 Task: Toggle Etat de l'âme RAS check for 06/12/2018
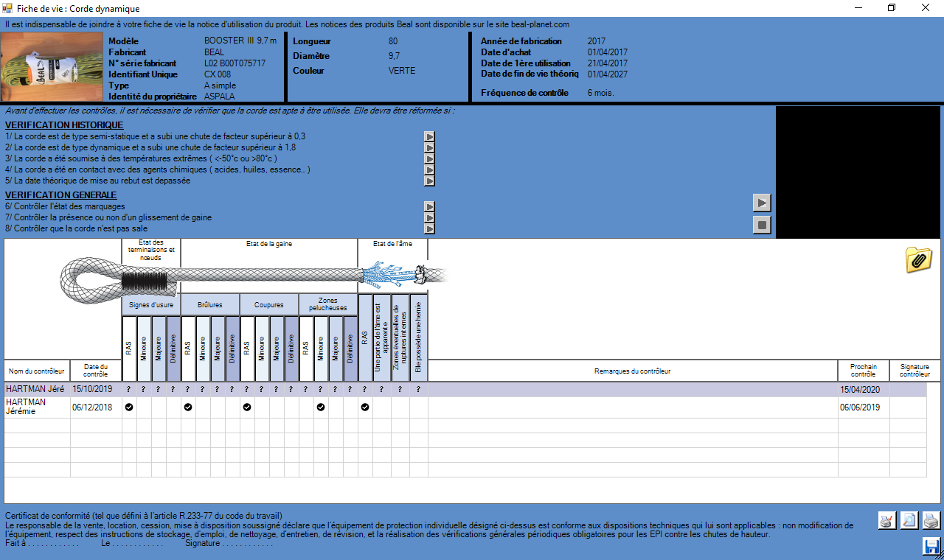coord(365,407)
